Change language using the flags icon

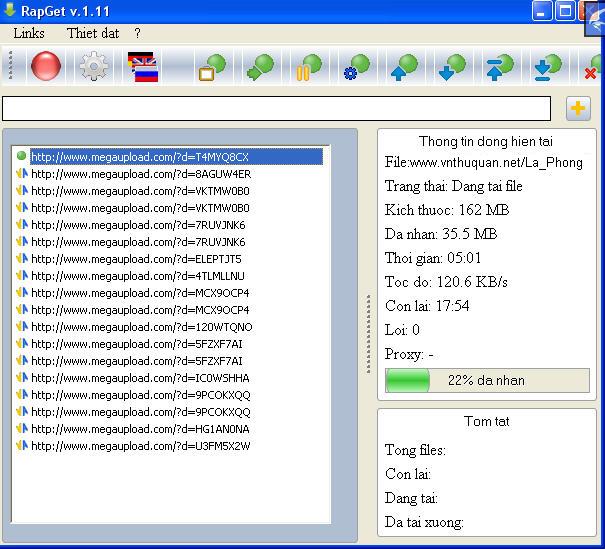[143, 66]
